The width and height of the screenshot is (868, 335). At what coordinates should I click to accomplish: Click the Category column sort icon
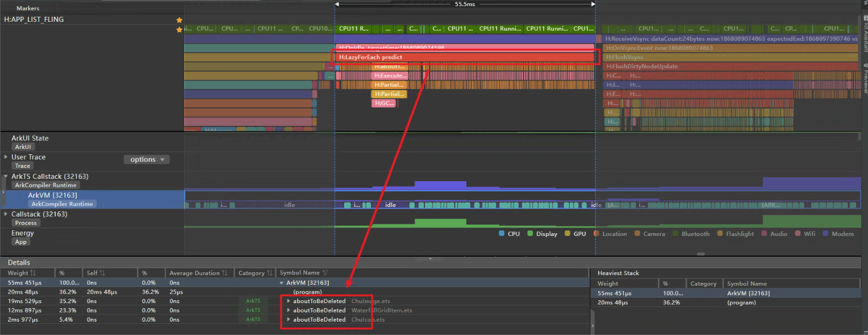click(x=269, y=273)
